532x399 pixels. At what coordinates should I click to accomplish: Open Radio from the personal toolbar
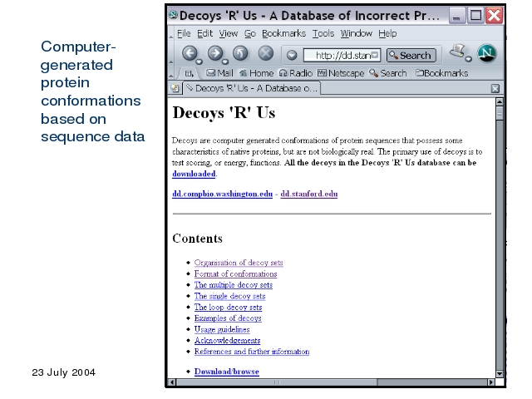294,73
